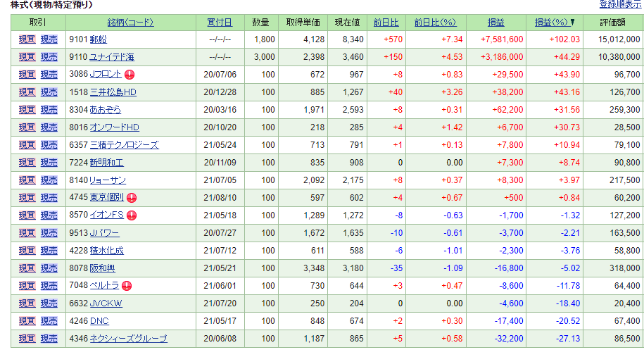Open the Jフロント stock link
The width and height of the screenshot is (644, 357).
click(106, 75)
